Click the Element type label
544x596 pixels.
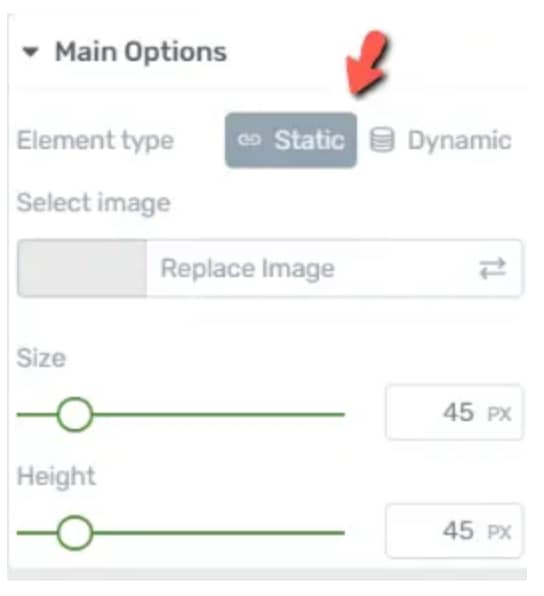(95, 141)
